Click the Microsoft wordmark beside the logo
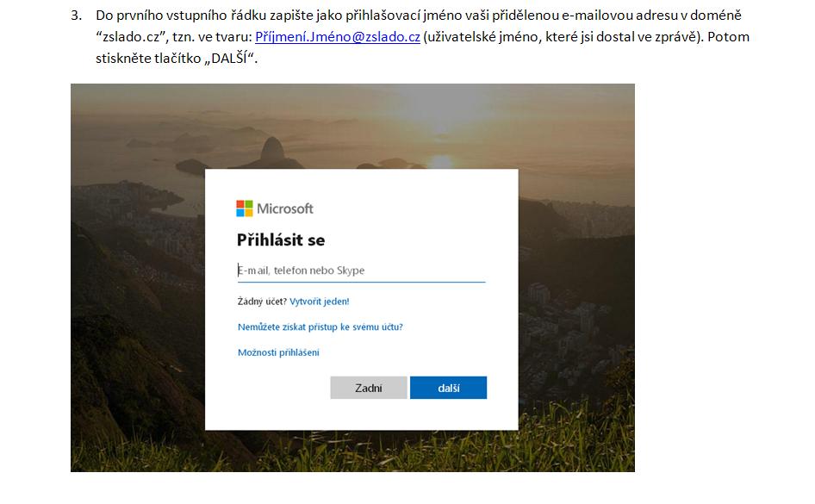This screenshot has height=504, width=815. click(285, 208)
